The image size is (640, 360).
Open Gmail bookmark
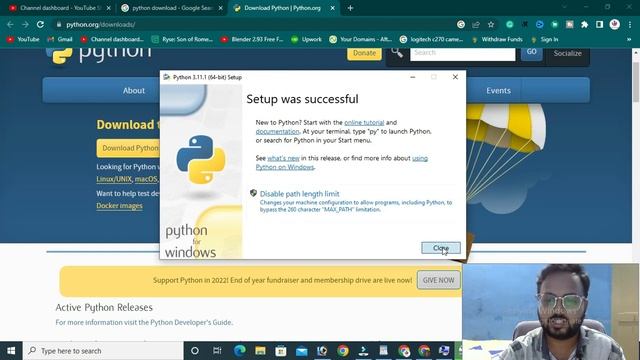pyautogui.click(x=60, y=39)
